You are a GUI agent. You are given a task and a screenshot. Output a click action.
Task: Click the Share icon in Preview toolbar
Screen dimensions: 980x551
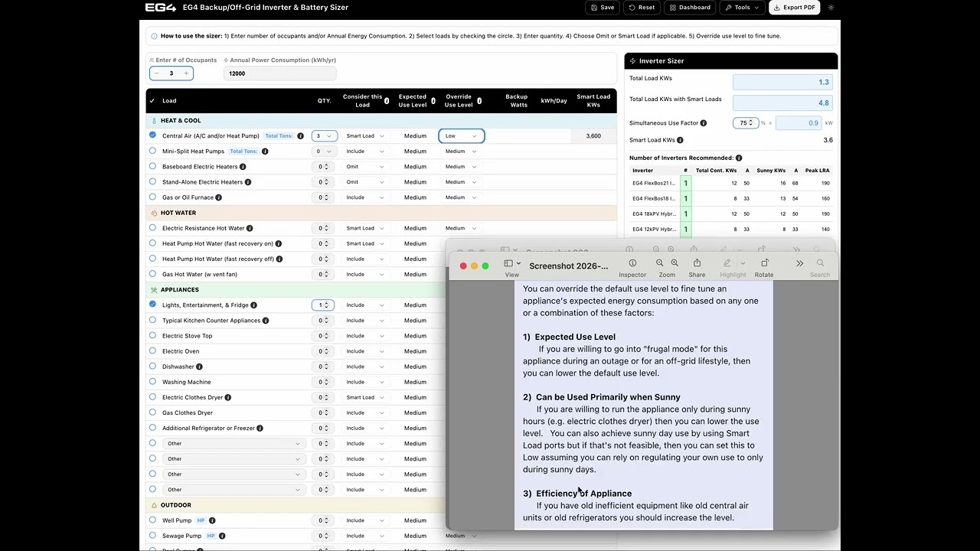697,263
